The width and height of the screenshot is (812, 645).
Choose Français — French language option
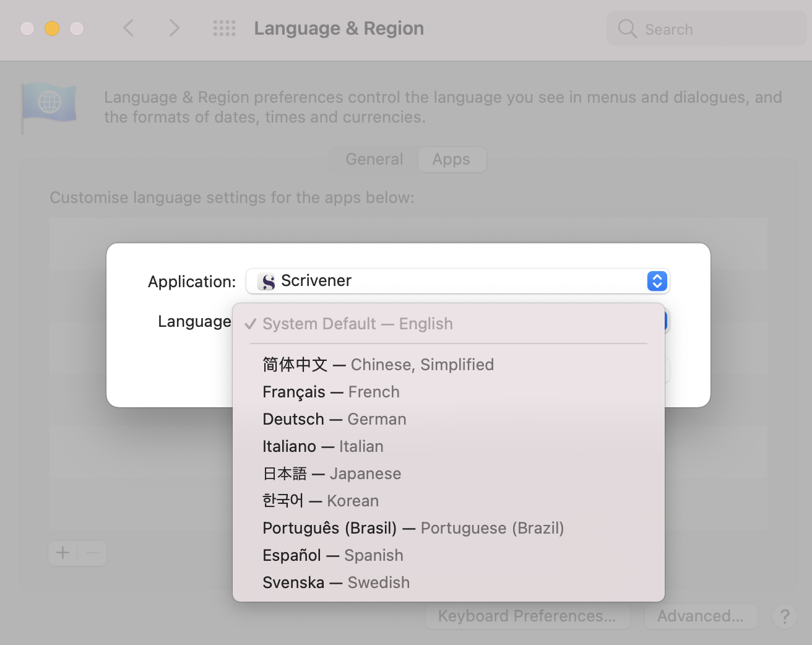click(448, 392)
